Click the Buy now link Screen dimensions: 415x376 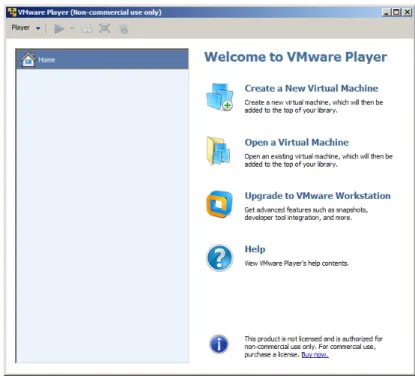(315, 355)
